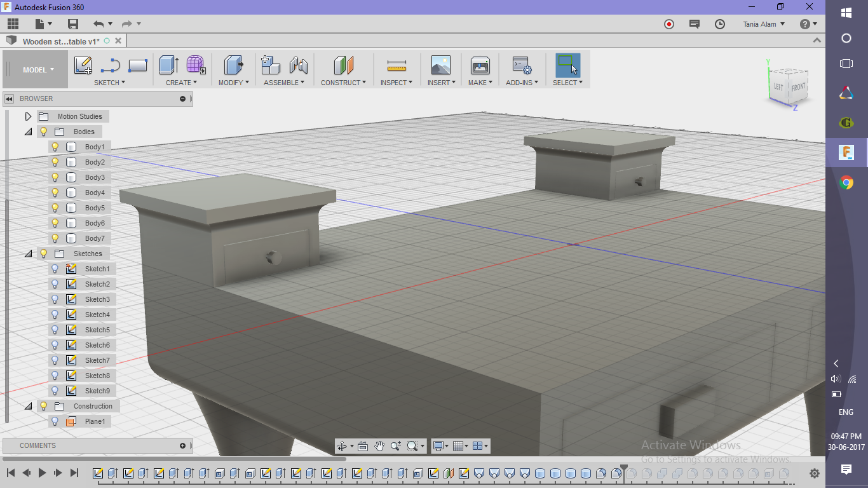Select the Create Form sculpt icon
Screen dimensions: 868x488
point(196,65)
